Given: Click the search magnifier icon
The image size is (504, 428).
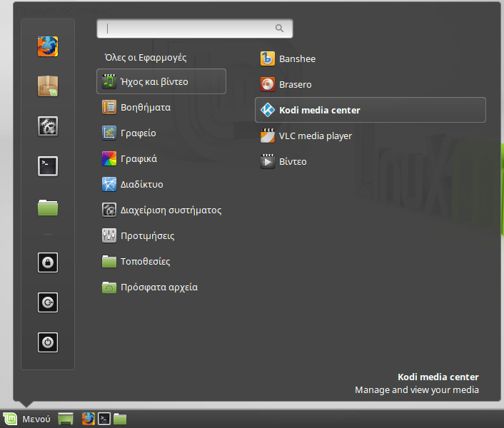Looking at the screenshot, I should 279,29.
